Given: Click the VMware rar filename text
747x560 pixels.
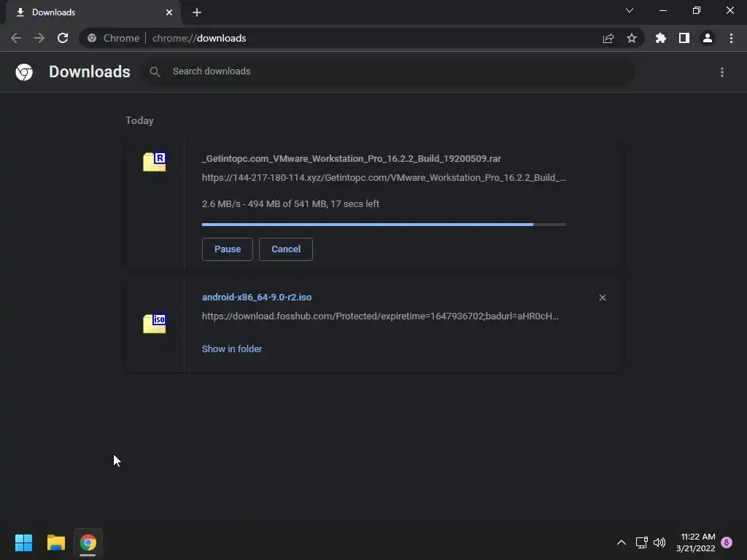Looking at the screenshot, I should coord(352,158).
